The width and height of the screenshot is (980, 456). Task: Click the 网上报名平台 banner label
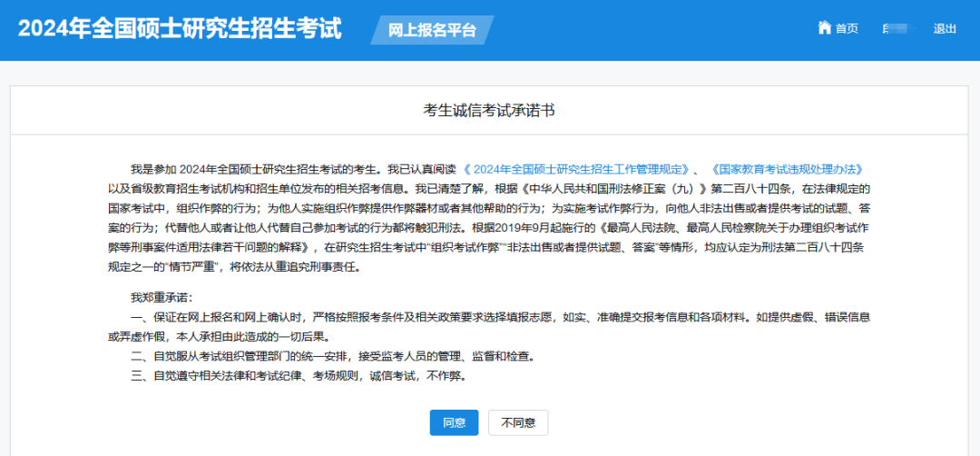432,30
